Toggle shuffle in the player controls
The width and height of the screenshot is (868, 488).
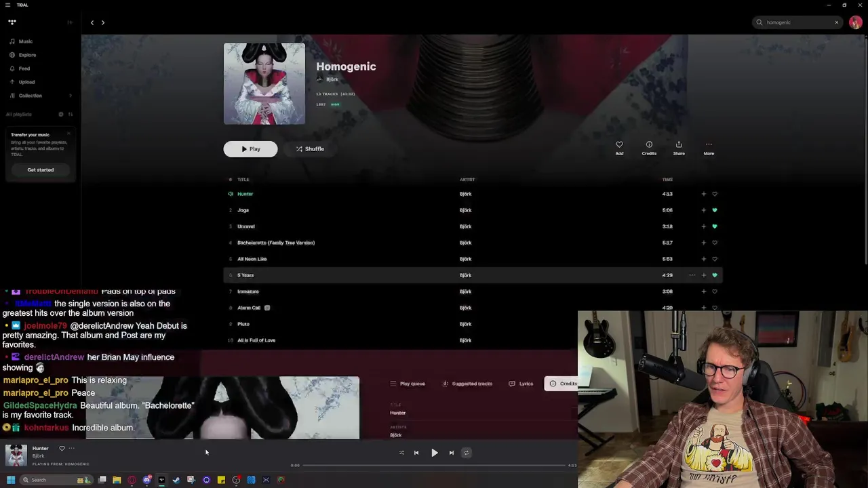pos(401,453)
